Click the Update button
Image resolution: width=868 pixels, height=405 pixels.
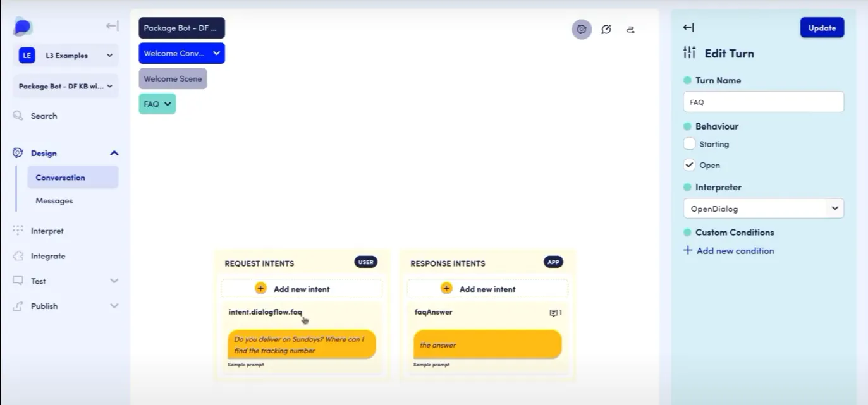click(822, 28)
